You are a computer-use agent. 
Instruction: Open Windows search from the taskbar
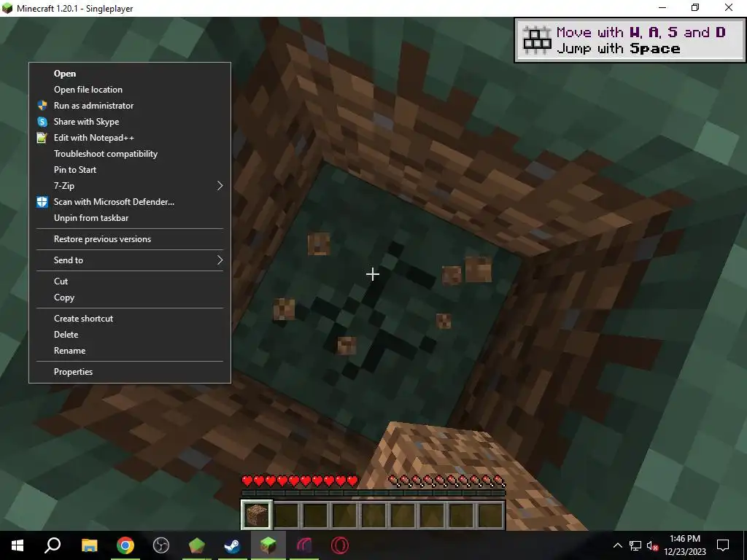point(53,545)
